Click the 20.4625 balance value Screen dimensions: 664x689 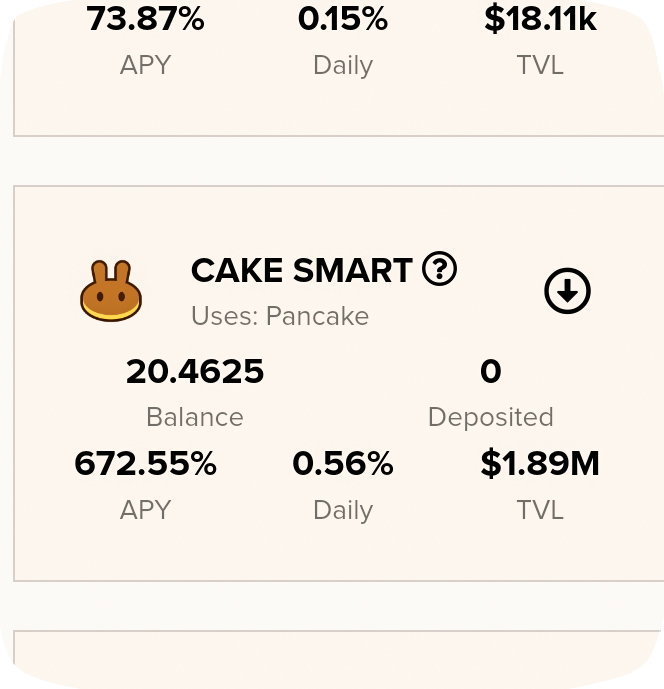point(195,371)
